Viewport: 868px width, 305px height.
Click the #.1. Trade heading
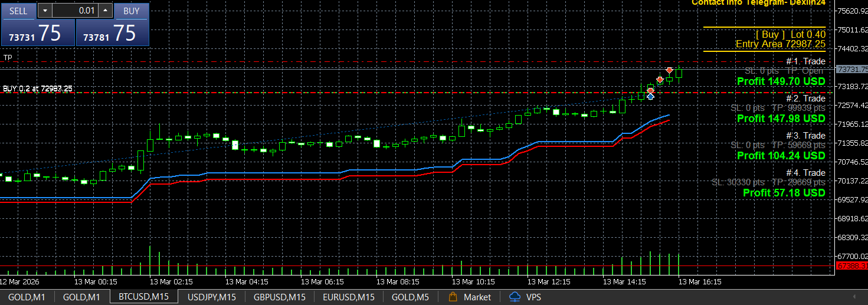805,61
